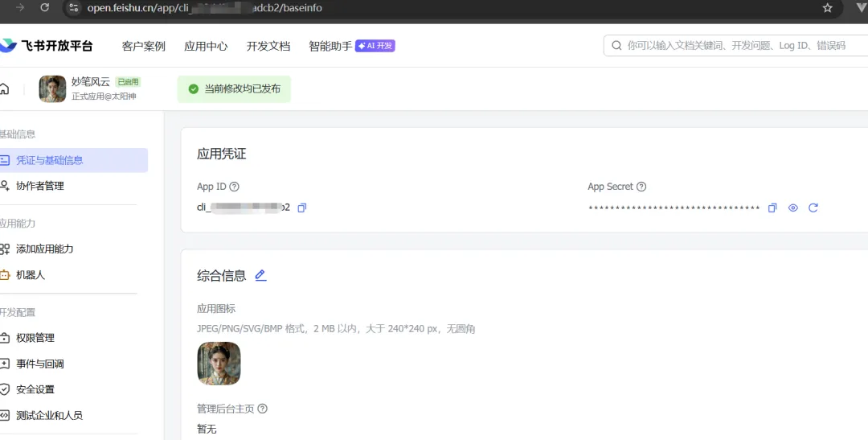Click the 妙笔风云 app avatar in header
Viewport: 868px width, 440px height.
[x=52, y=88]
